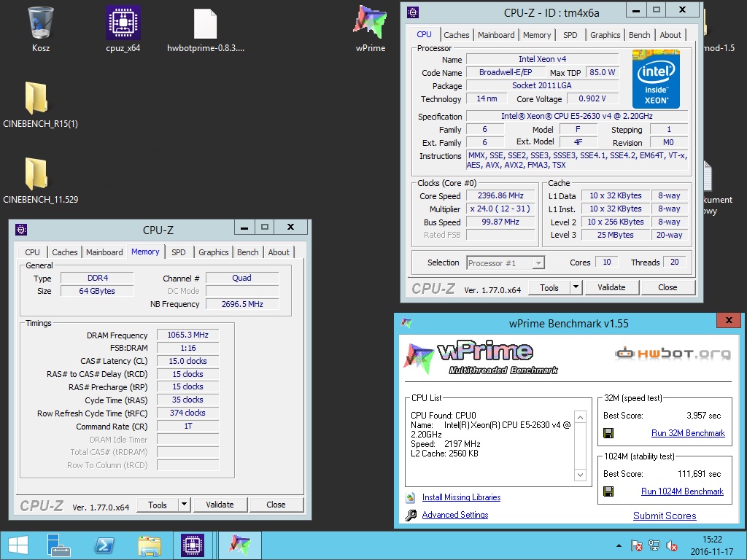Open Server Manager from taskbar
Viewport: 747px width, 560px height.
(x=58, y=545)
